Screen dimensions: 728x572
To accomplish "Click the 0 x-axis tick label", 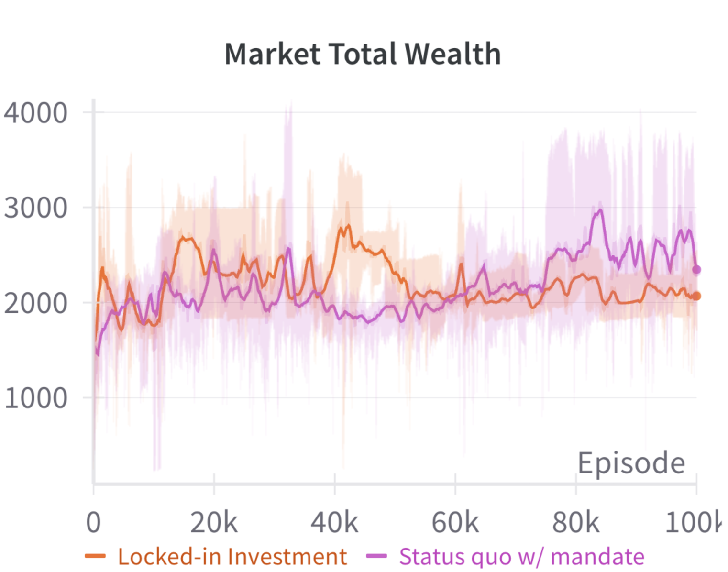I will pyautogui.click(x=94, y=522).
